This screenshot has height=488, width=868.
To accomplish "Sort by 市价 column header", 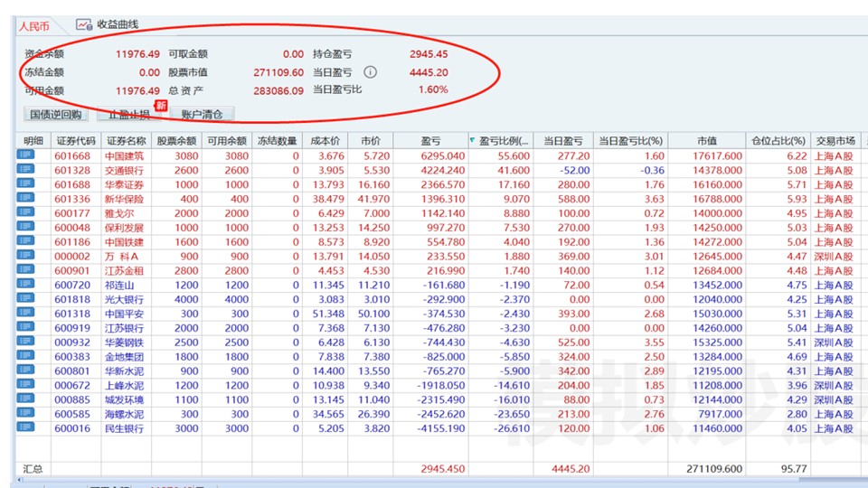I will [x=371, y=141].
